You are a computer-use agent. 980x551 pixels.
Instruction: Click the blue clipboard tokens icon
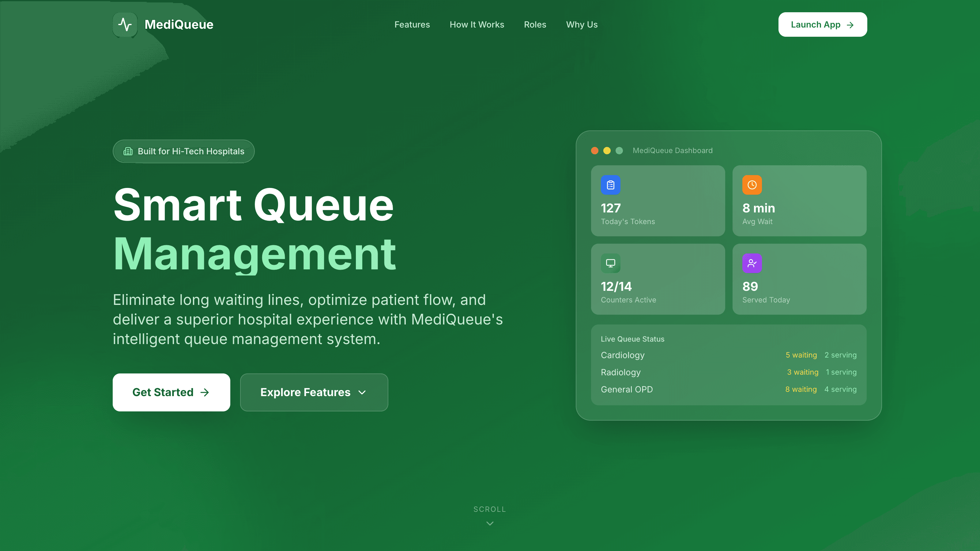click(611, 185)
